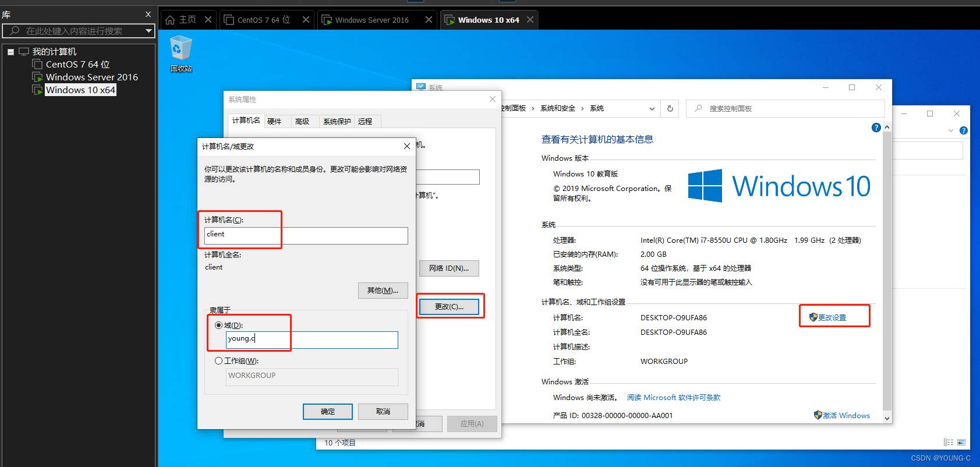Click the CentOS 7 64 位 VM icon in tree
The width and height of the screenshot is (980, 467).
pos(37,64)
